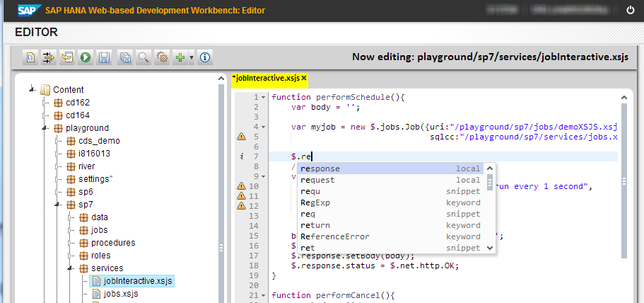Expand the cds_demo package
644x303 pixels.
(58, 141)
